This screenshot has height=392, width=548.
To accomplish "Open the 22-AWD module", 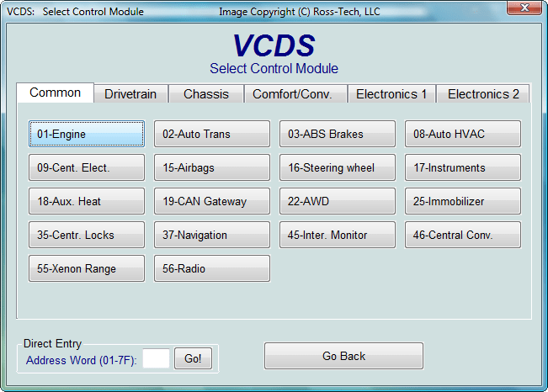I will tap(338, 201).
